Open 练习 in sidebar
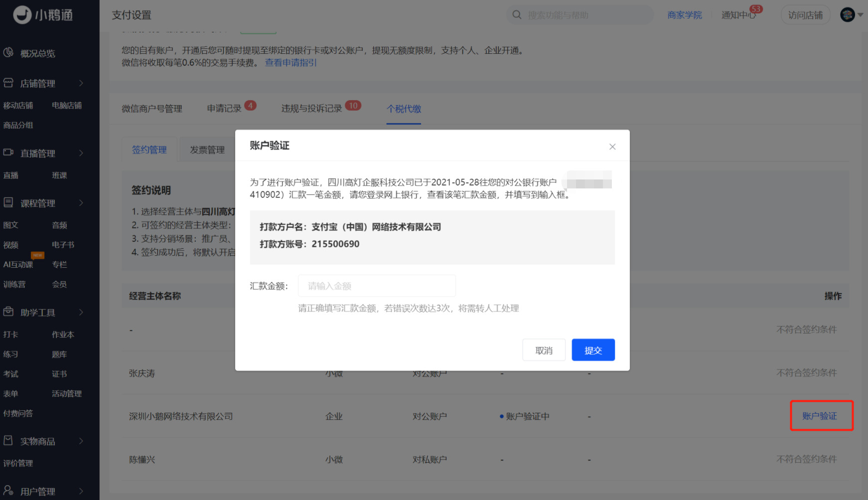This screenshot has height=500, width=868. click(x=10, y=354)
